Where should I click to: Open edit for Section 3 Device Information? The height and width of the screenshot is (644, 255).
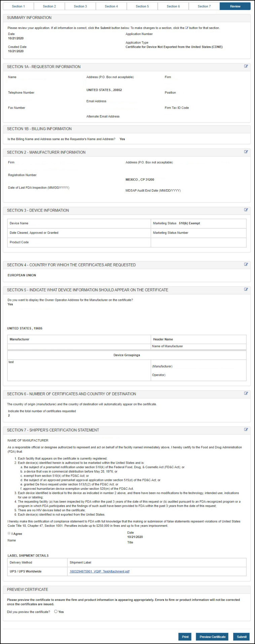[x=246, y=210]
